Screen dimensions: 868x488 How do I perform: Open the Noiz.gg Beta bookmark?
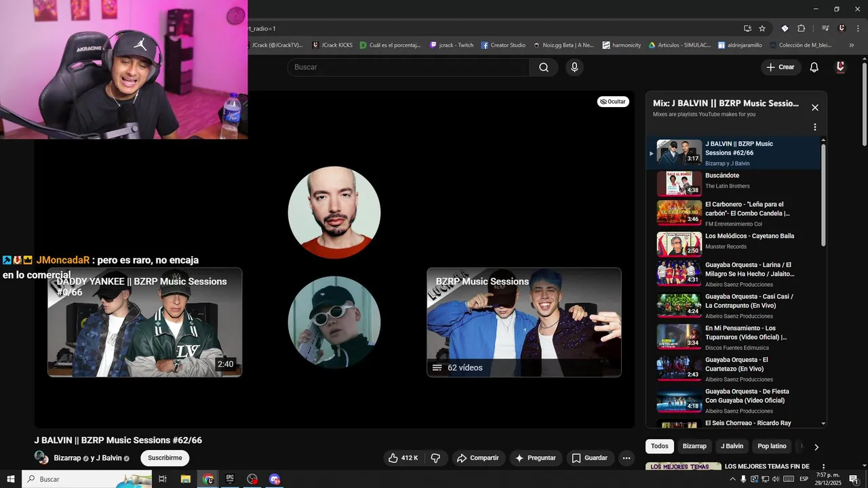[564, 45]
